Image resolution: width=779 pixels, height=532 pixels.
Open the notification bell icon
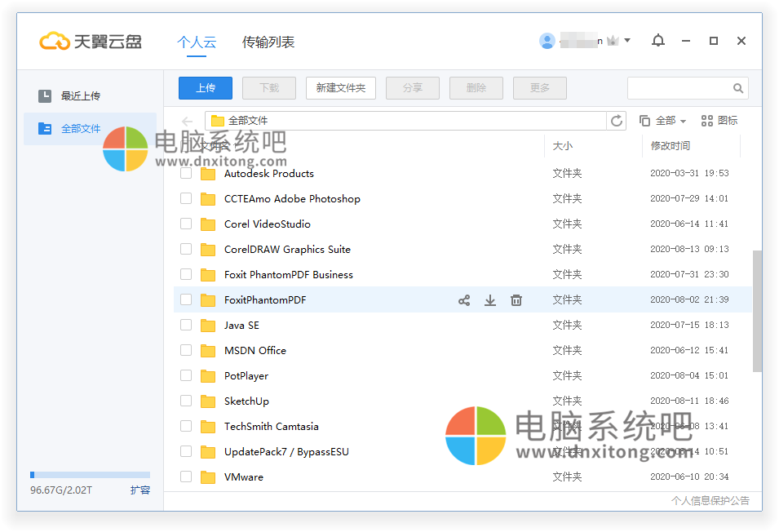pos(658,40)
